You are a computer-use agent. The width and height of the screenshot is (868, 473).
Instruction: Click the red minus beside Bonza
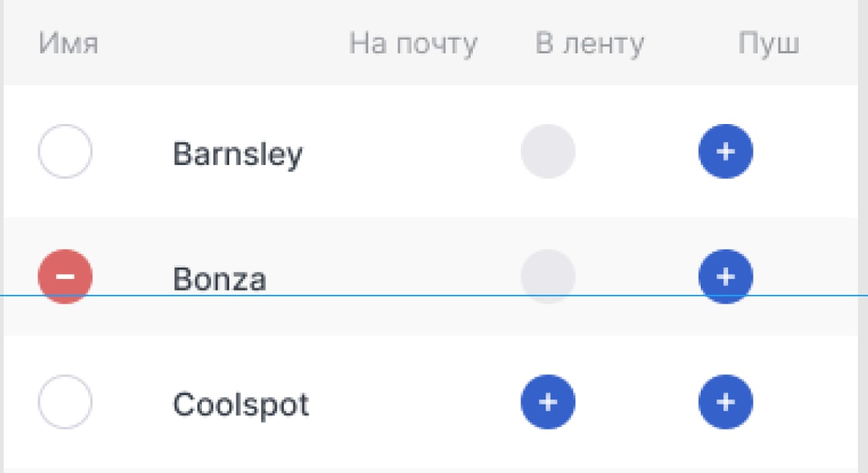(65, 277)
